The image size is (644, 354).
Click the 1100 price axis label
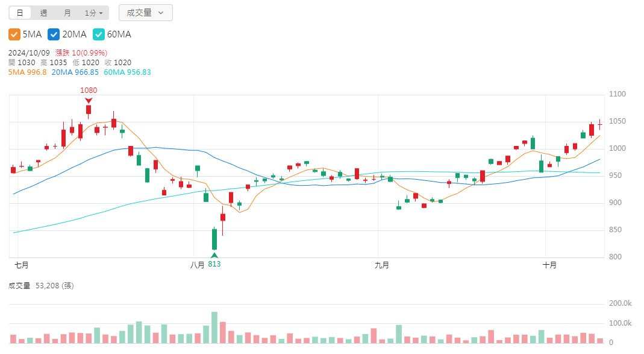(617, 94)
